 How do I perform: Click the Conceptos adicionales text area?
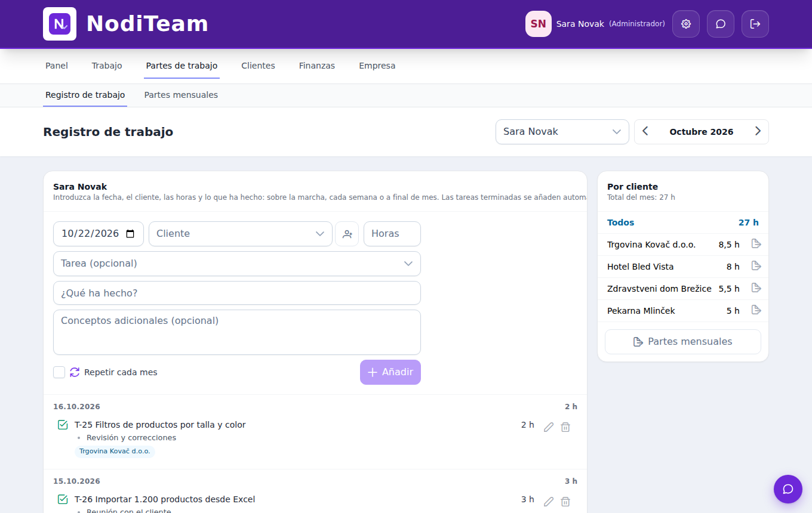tap(237, 332)
